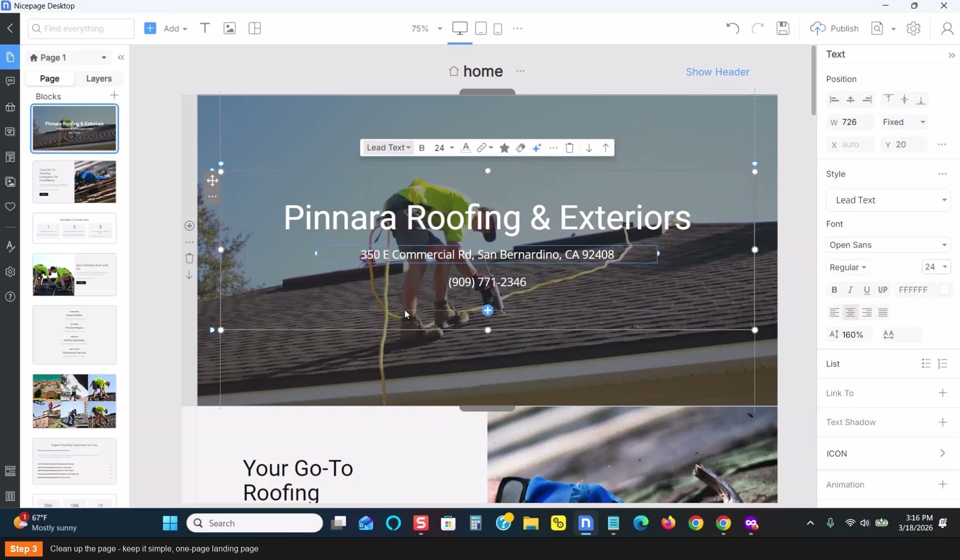
Task: Click the white FFFFFF color swatch
Action: [944, 290]
